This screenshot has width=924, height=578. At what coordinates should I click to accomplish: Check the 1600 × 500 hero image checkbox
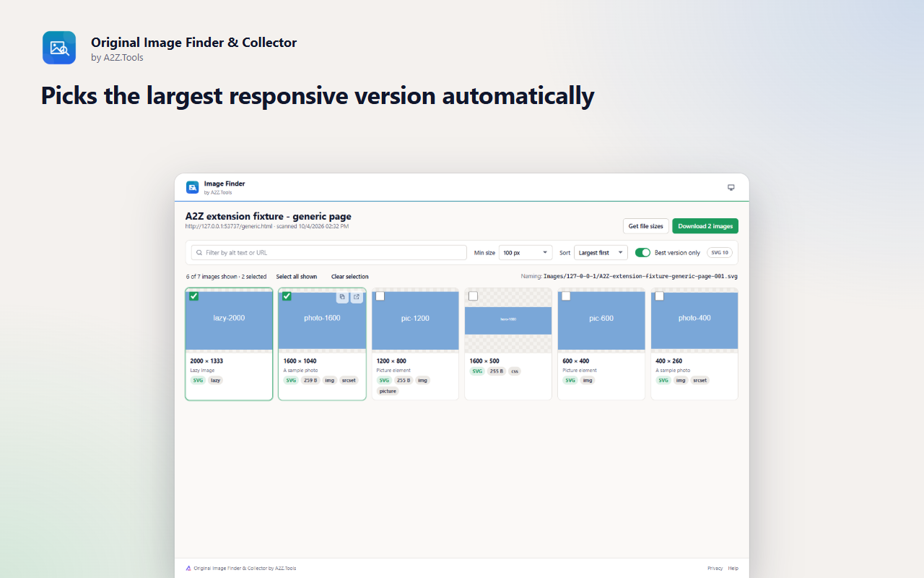point(473,296)
